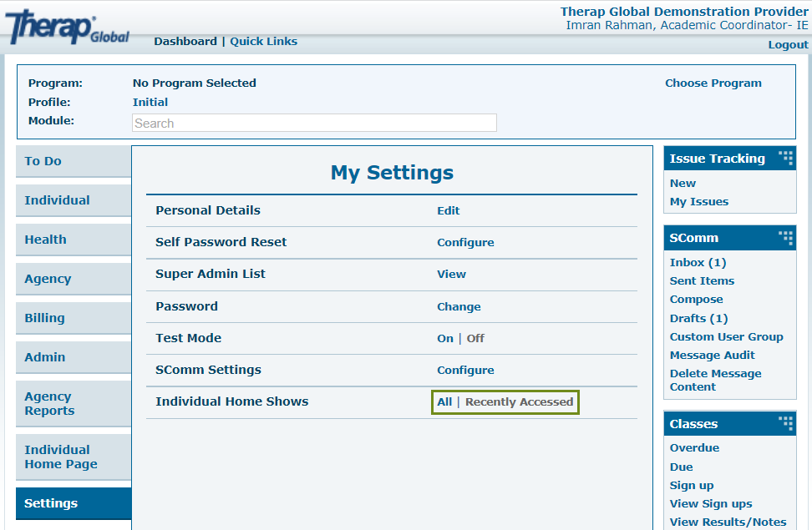Open the To Do tab

pyautogui.click(x=74, y=161)
